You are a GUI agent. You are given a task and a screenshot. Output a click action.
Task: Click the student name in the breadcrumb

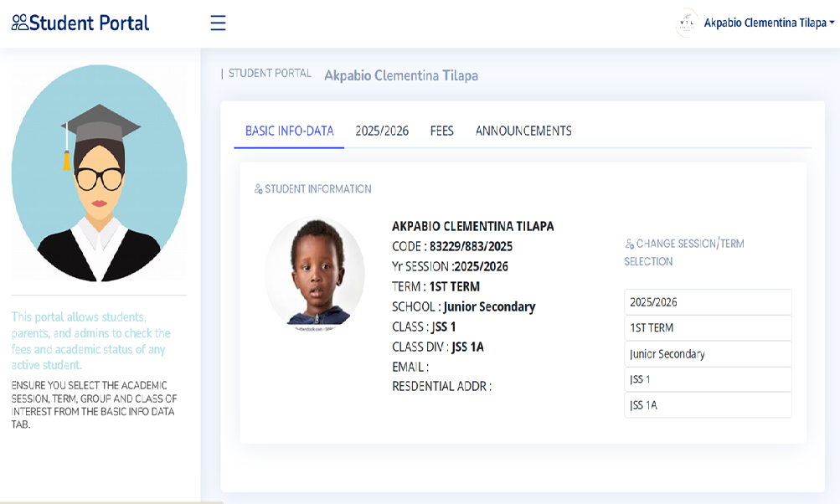[x=401, y=75]
